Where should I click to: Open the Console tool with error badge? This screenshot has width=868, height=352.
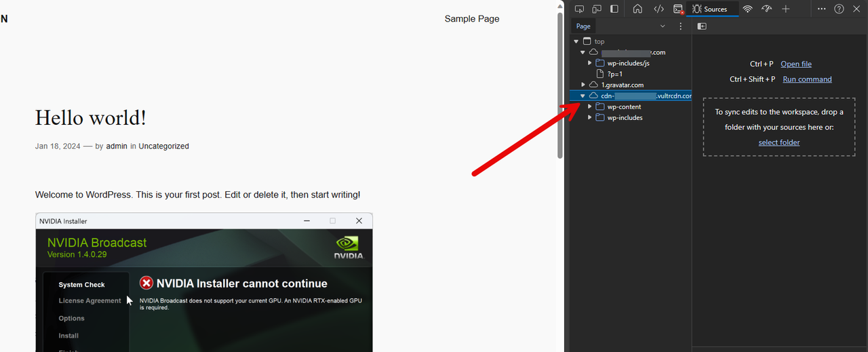click(x=678, y=9)
